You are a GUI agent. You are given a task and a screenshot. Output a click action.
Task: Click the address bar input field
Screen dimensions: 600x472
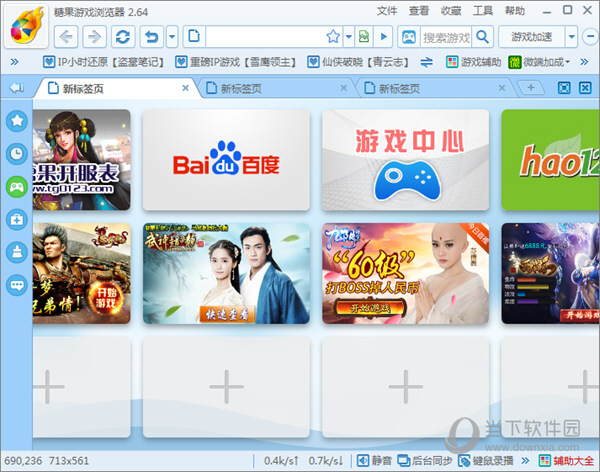[x=265, y=37]
